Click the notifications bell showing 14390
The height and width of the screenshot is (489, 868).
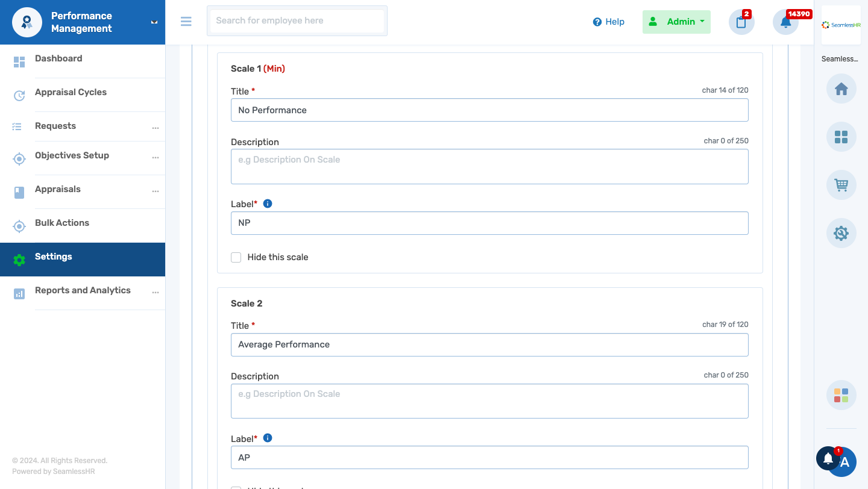785,22
